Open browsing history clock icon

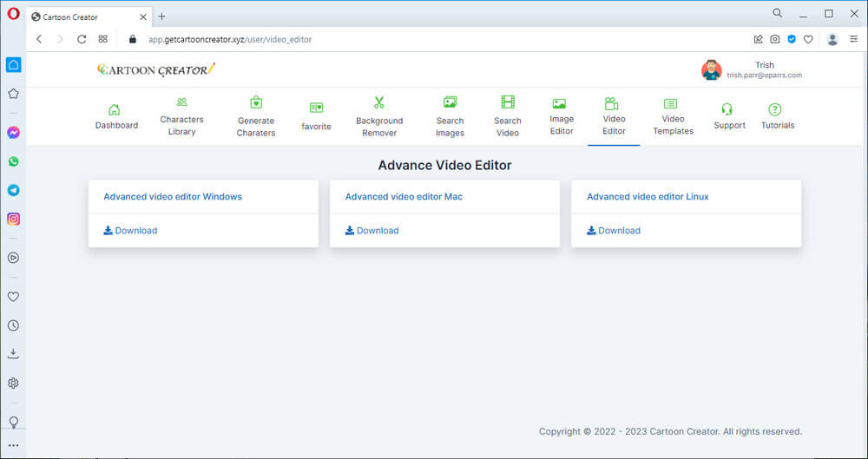click(14, 325)
